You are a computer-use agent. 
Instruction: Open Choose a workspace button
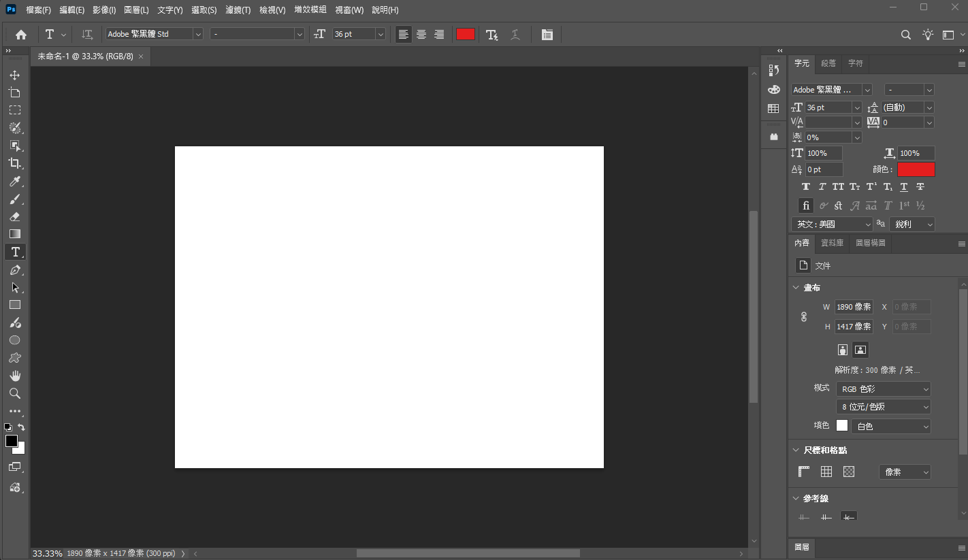[949, 34]
